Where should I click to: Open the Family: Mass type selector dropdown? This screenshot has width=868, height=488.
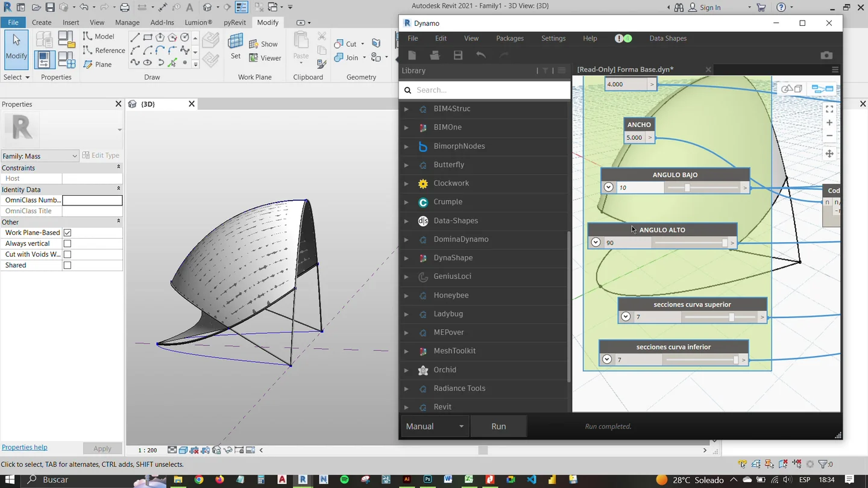pyautogui.click(x=40, y=156)
